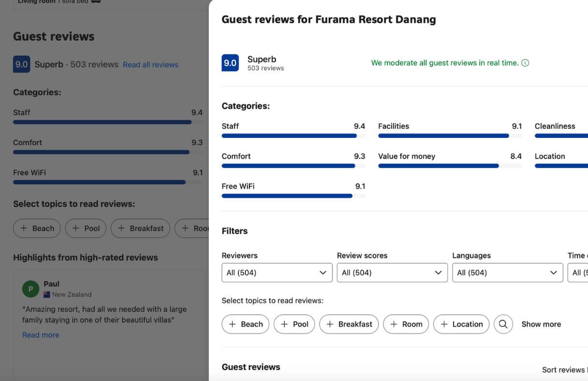This screenshot has height=381, width=588.
Task: Follow the Read all reviews link
Action: tap(150, 64)
